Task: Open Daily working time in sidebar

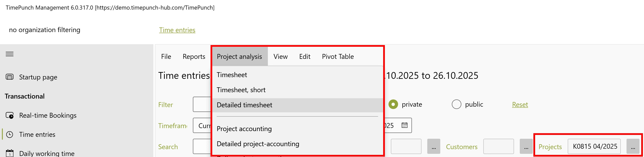Action: (46, 153)
